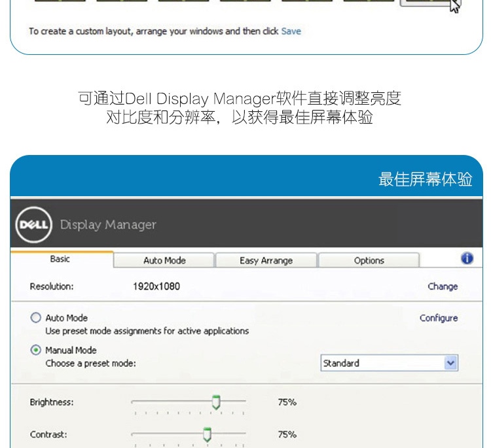Select the Auto Mode radio button
Screen dimensions: 491x448
coord(36,318)
